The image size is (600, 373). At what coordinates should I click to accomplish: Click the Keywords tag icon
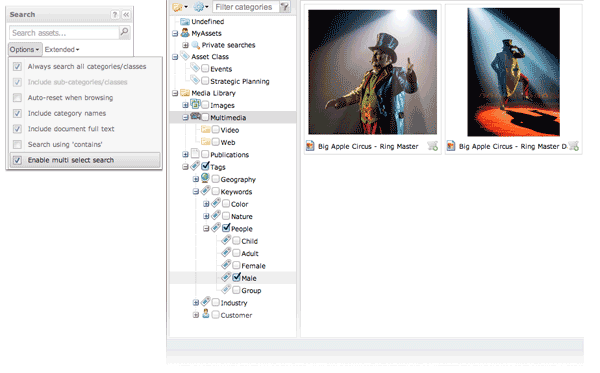(206, 191)
